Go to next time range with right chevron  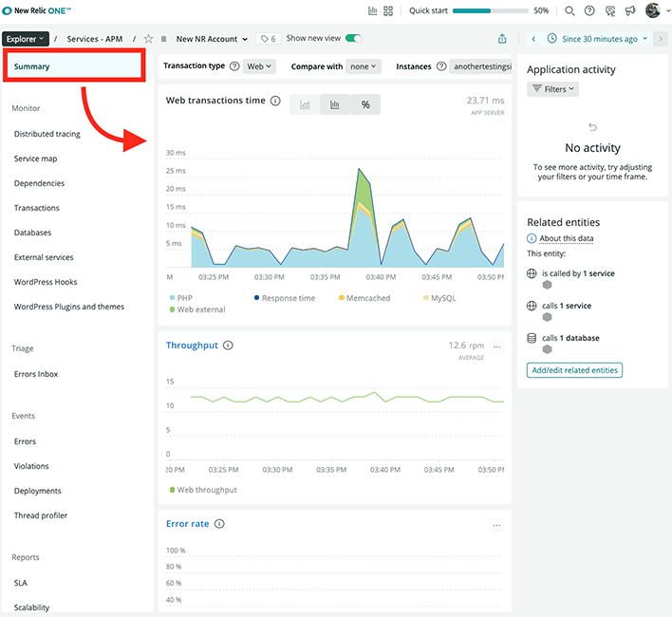[661, 39]
